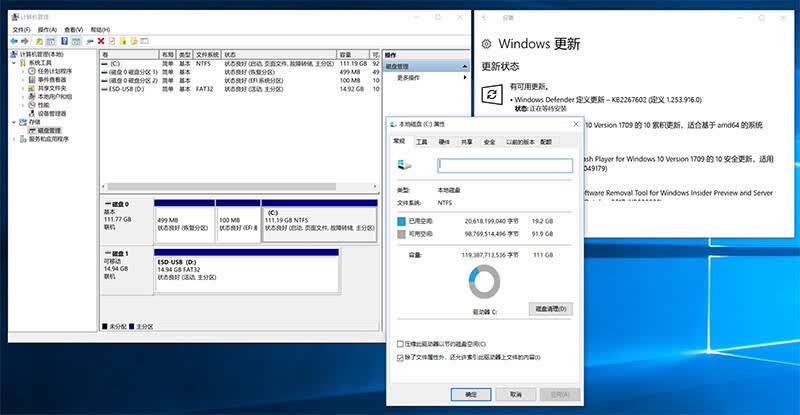The height and width of the screenshot is (415, 800).
Task: Click the blue back arrow in toolbar
Action: click(x=14, y=41)
